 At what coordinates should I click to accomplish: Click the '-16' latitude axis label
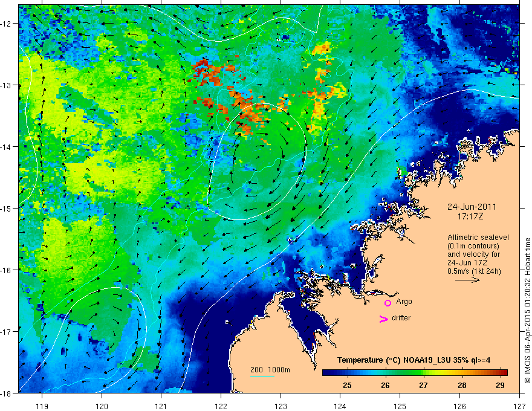[6, 270]
